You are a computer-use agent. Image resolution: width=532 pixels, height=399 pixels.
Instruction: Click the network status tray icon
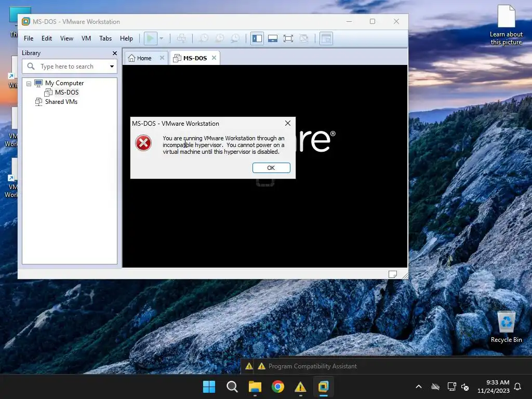pos(451,387)
